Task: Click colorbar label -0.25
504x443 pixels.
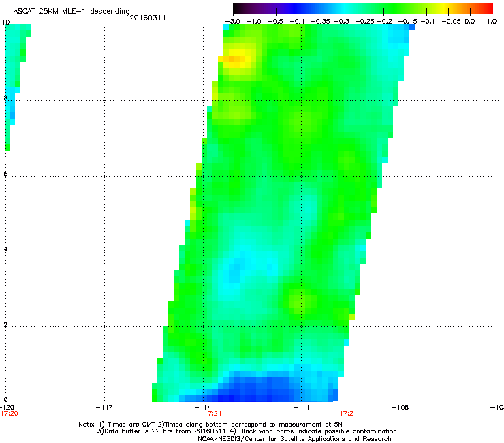Action: [x=365, y=22]
